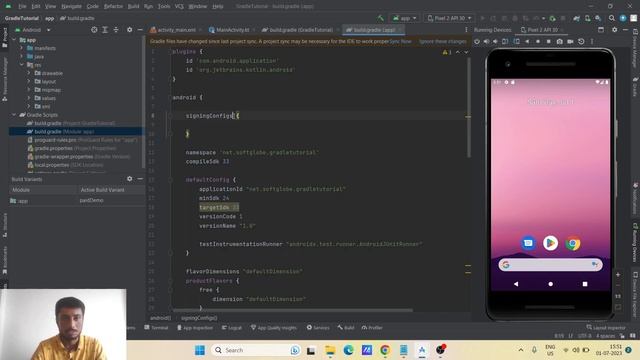Expand the java folder
640x360 pixels.
[22, 56]
